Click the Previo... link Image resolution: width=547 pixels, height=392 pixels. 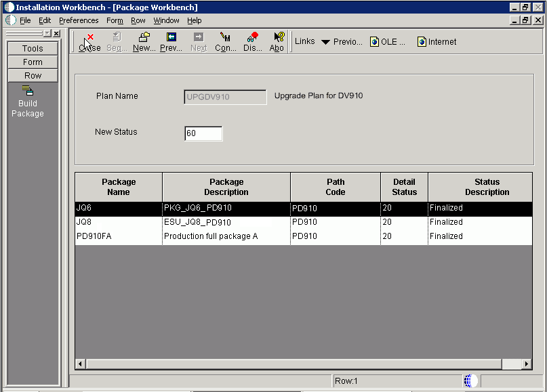(348, 42)
